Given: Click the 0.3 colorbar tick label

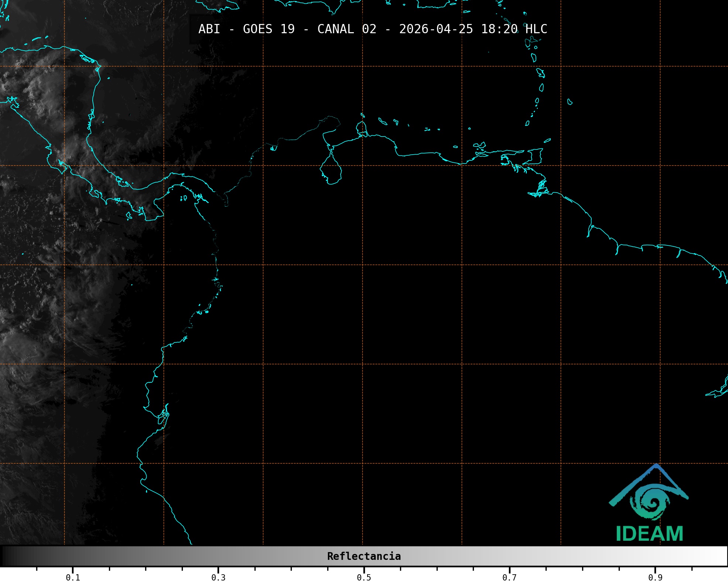Looking at the screenshot, I should (x=218, y=577).
